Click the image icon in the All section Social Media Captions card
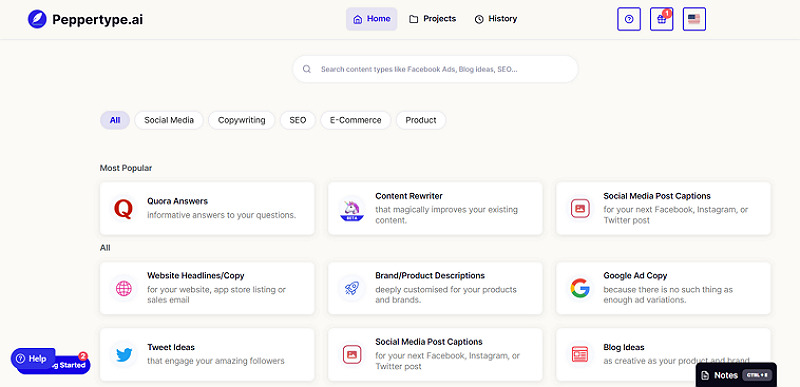800x387 pixels. tap(352, 354)
